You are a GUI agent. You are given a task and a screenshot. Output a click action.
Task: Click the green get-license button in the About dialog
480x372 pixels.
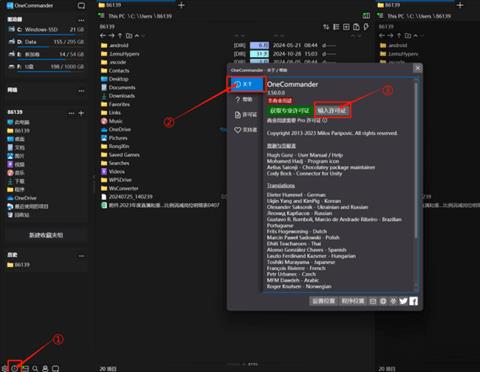coord(290,110)
